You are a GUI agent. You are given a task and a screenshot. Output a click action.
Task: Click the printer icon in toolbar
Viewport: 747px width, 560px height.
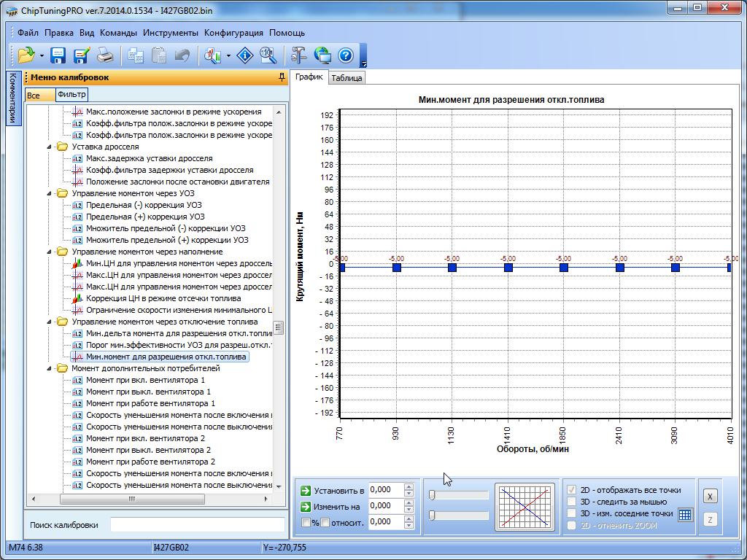pos(105,55)
